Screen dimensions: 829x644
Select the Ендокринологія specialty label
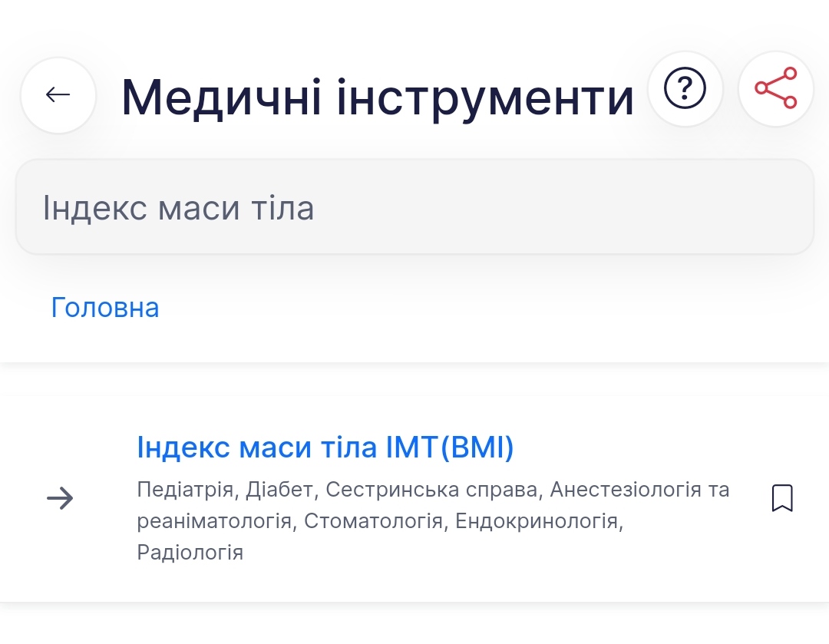[537, 521]
